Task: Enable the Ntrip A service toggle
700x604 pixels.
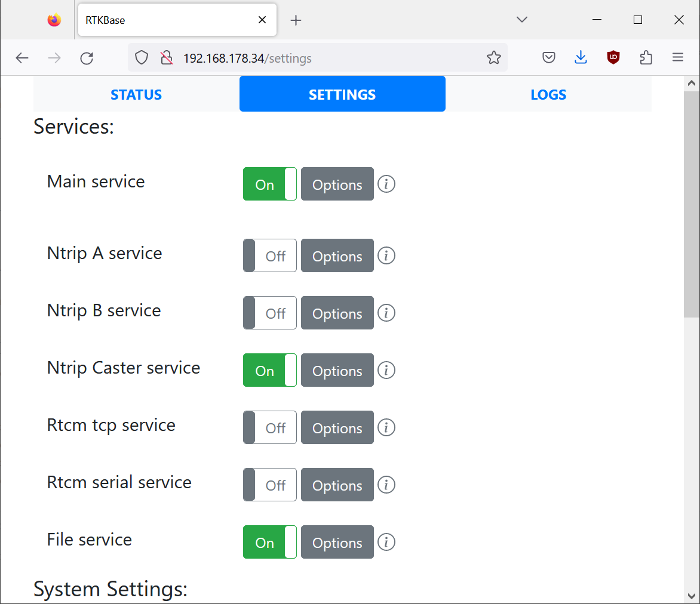Action: click(270, 256)
